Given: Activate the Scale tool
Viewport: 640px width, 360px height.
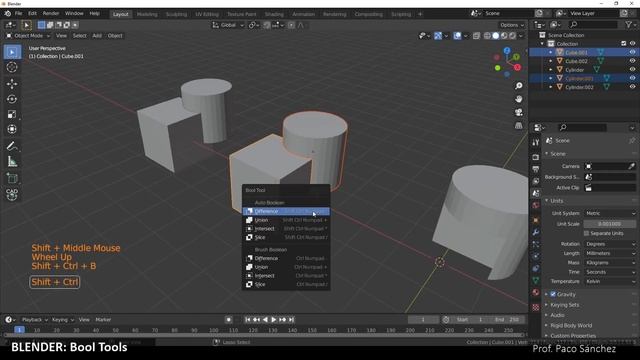Looking at the screenshot, I should pyautogui.click(x=12, y=114).
